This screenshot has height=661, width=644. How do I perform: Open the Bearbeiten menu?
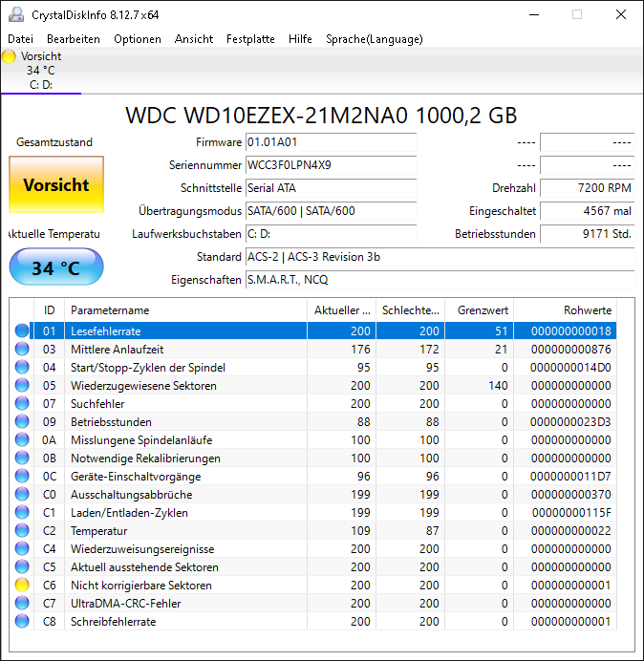point(74,39)
